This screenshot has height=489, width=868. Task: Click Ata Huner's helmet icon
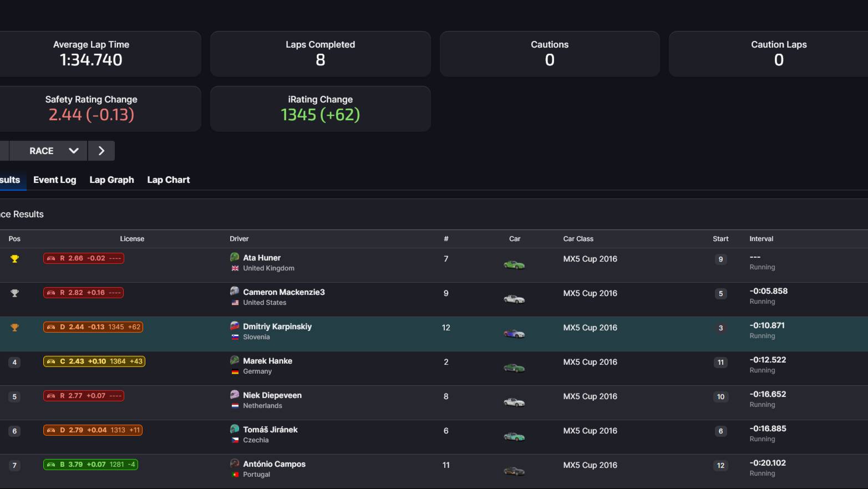tap(235, 257)
